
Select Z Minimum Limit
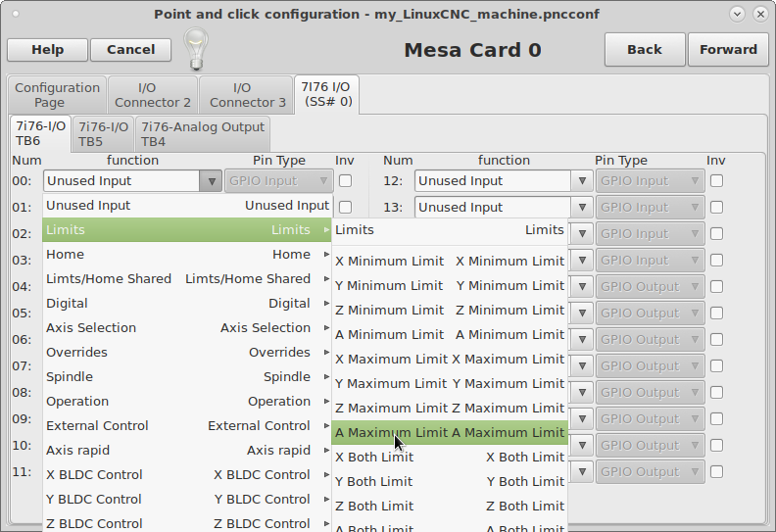click(x=450, y=311)
